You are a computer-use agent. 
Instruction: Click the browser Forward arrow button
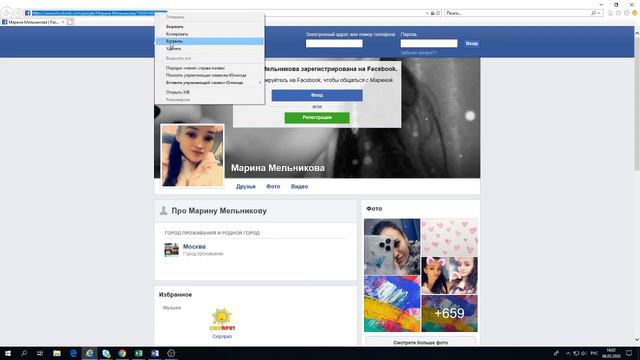(18, 13)
